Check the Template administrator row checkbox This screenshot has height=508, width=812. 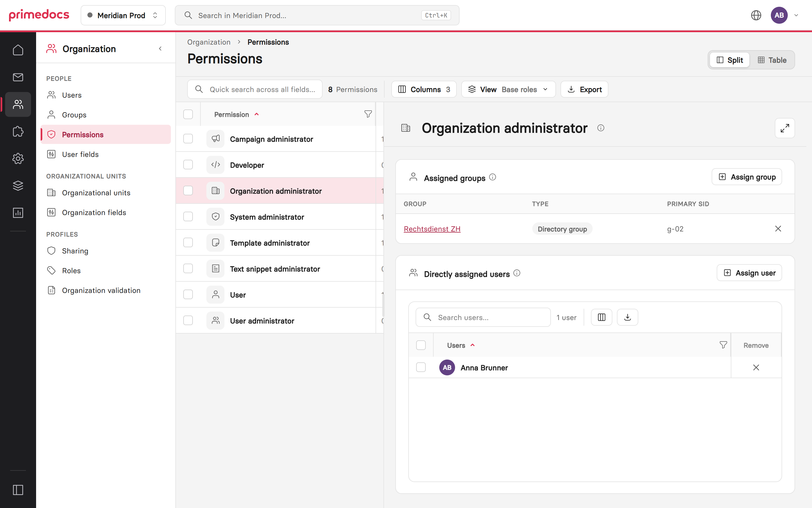click(188, 243)
